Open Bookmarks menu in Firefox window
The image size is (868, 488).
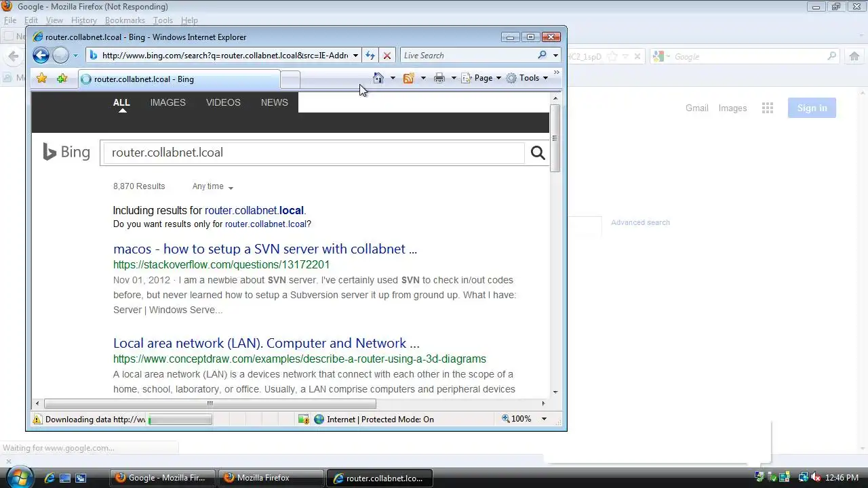[125, 20]
